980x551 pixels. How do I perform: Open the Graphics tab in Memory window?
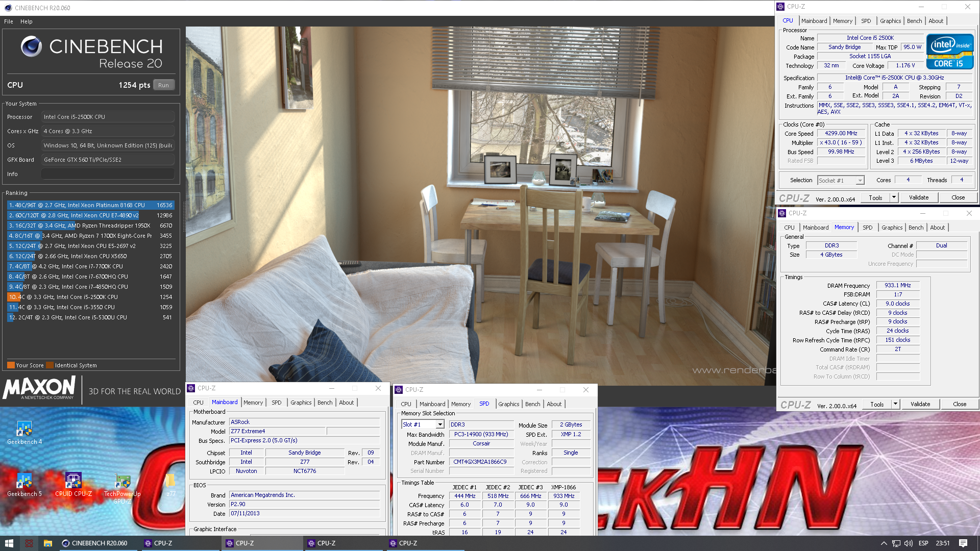(x=892, y=228)
